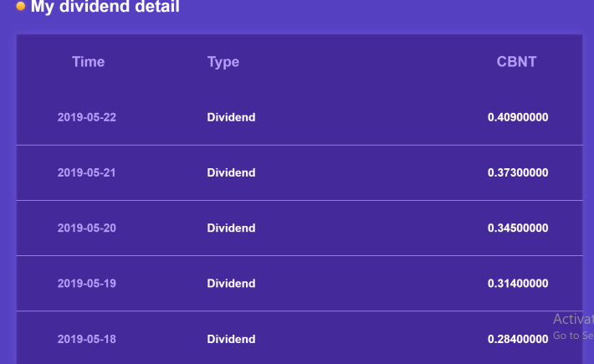Click the date 2019-05-21
The image size is (594, 364).
[x=87, y=172]
